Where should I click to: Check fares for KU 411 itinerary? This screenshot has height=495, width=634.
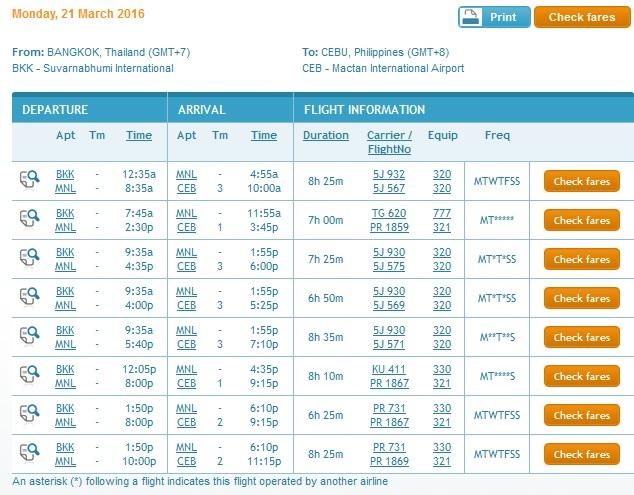581,376
